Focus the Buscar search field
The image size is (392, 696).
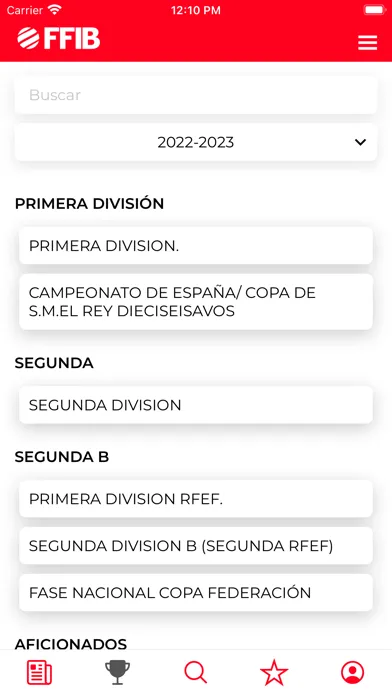(x=196, y=95)
